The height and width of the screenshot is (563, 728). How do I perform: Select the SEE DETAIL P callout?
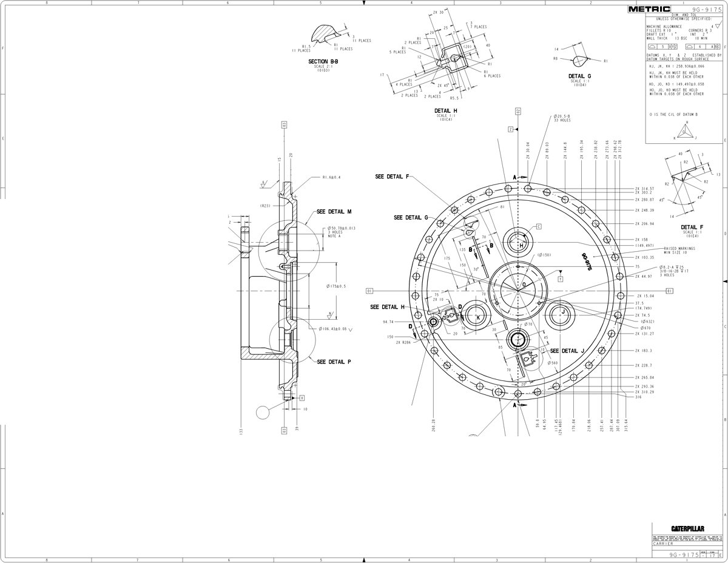click(334, 362)
